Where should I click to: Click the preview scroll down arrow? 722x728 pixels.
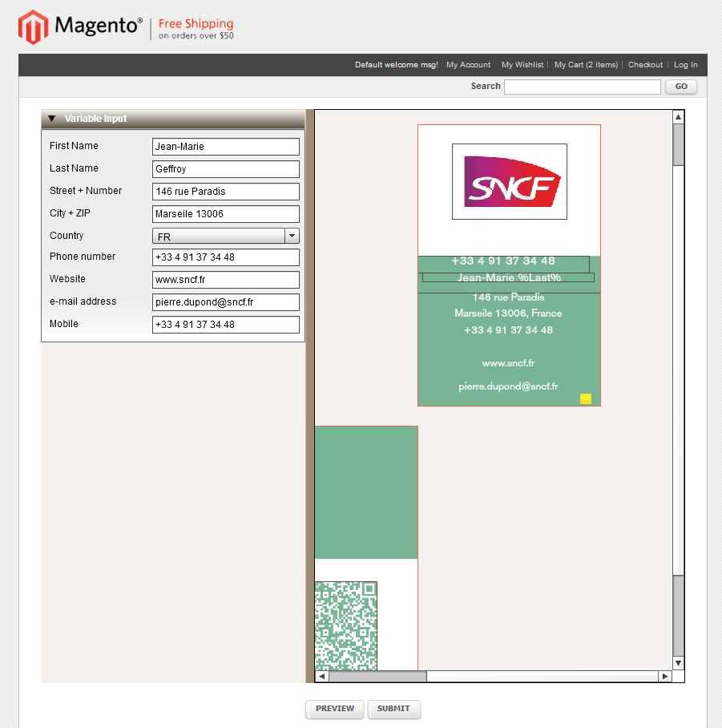click(x=679, y=664)
